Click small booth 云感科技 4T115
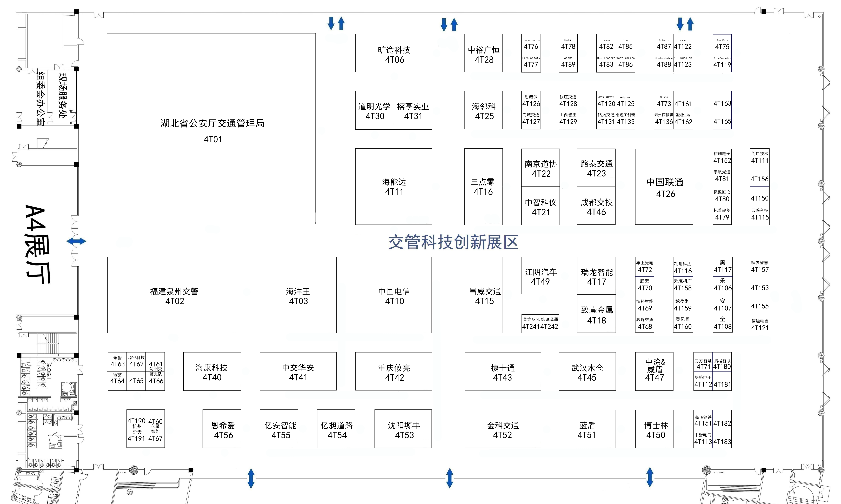This screenshot has width=841, height=504. pos(760,215)
